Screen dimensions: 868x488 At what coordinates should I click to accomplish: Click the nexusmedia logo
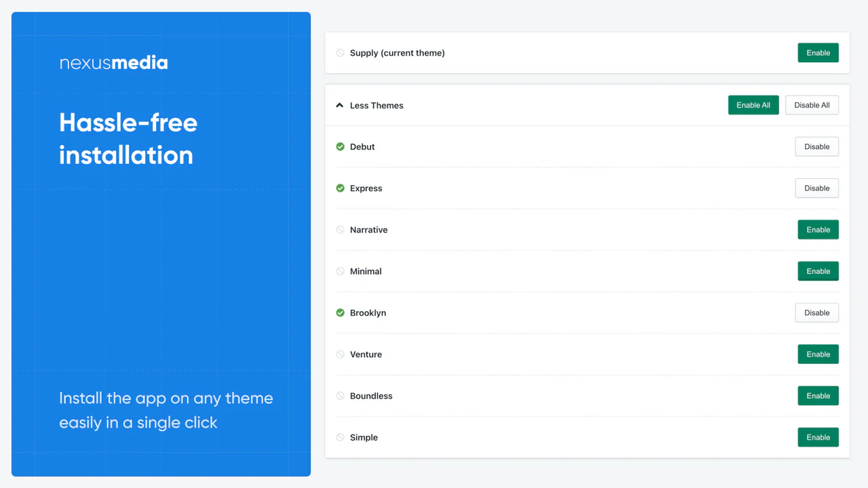tap(113, 63)
